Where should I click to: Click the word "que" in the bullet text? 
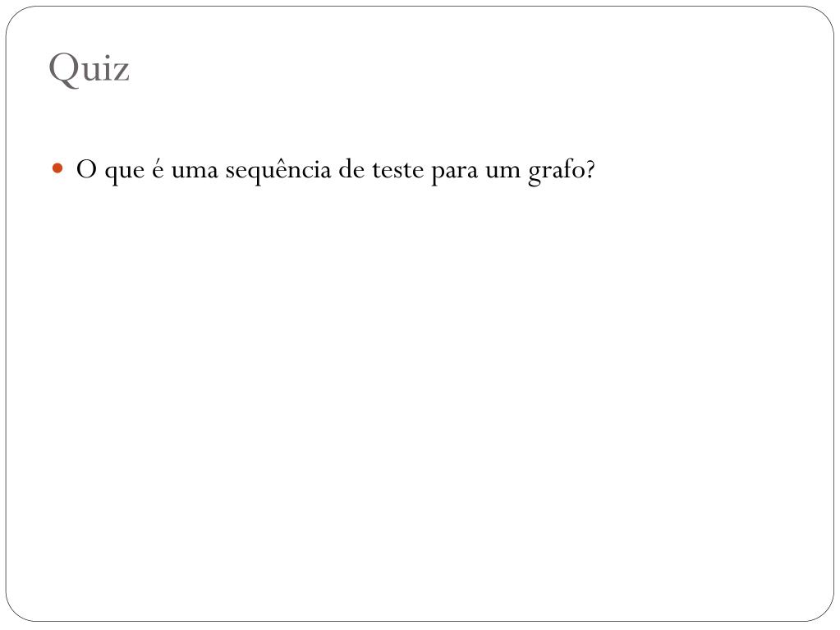(124, 172)
